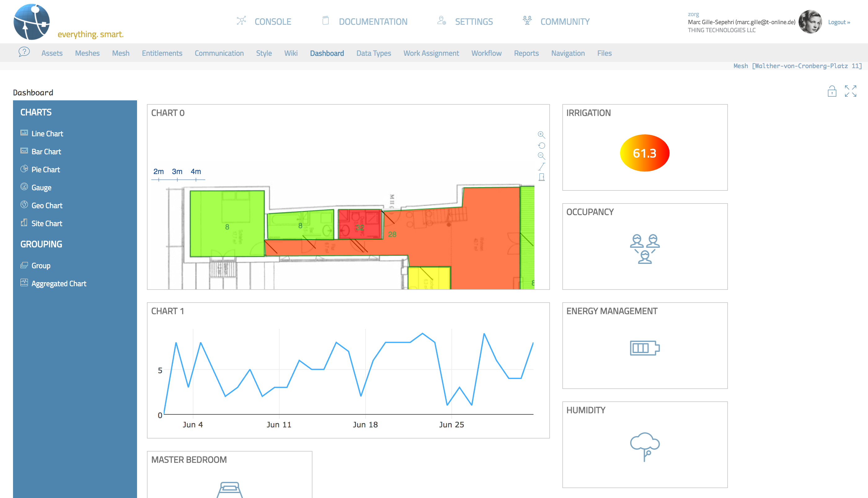The image size is (868, 498).
Task: Open the SETTINGS menu
Action: (x=473, y=22)
